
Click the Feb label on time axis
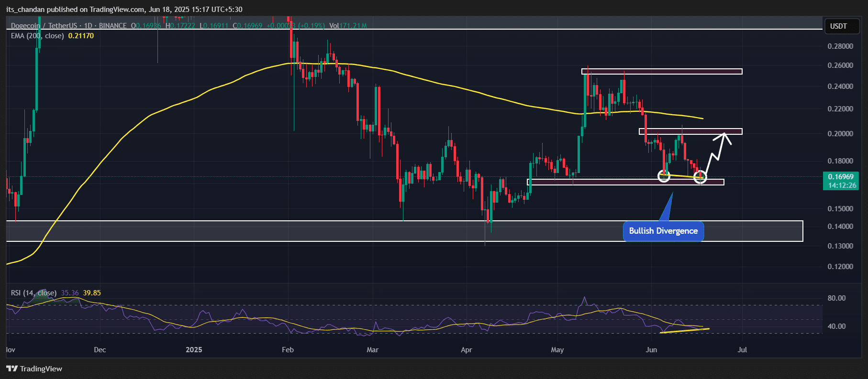coord(288,350)
